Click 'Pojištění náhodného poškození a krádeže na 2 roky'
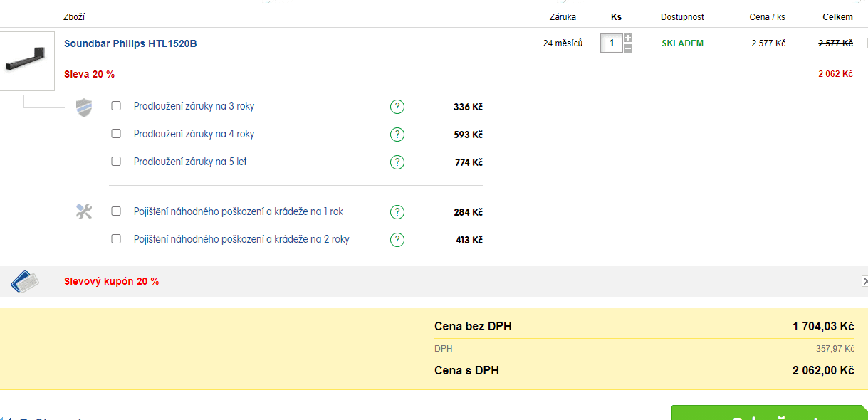The height and width of the screenshot is (420, 868). coord(241,240)
